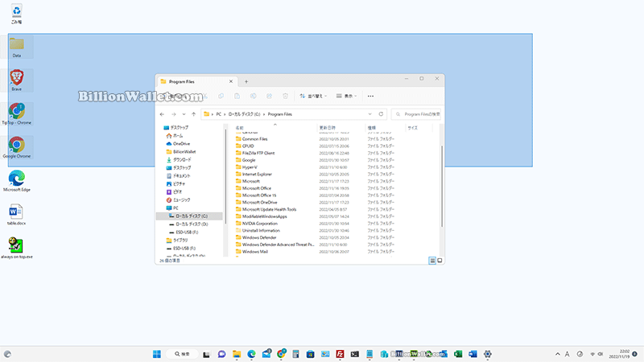Switch to large thumbnails view icon in status bar
This screenshot has width=644, height=362.
click(440, 261)
